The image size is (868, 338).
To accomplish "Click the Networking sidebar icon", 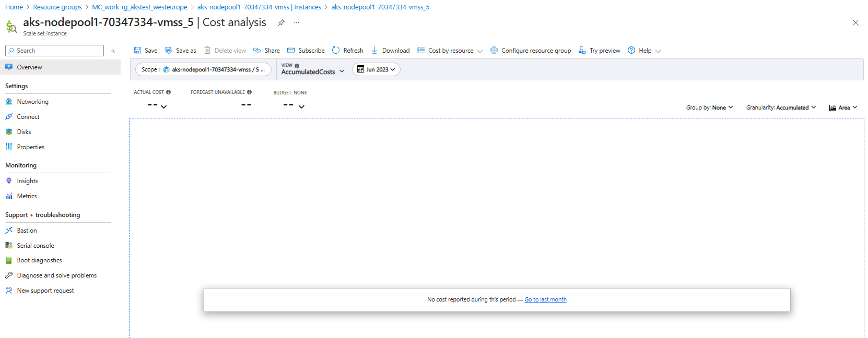I will (x=9, y=102).
